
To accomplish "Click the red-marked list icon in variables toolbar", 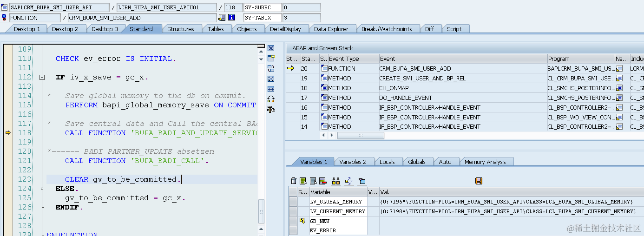I will coord(323,181).
